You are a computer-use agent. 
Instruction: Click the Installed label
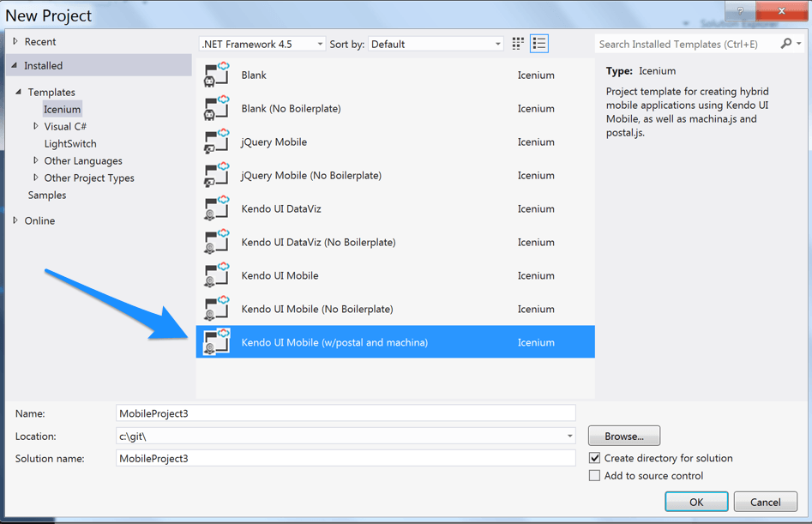click(x=43, y=65)
